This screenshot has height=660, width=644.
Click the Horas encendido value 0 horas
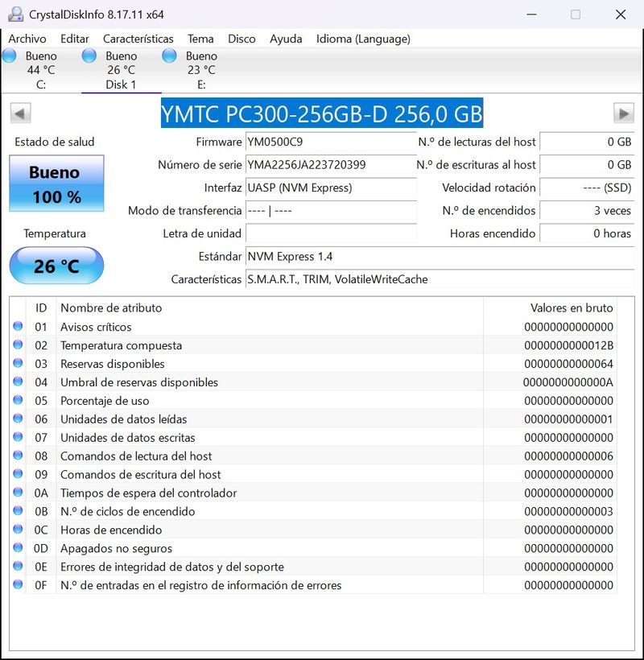tap(587, 233)
